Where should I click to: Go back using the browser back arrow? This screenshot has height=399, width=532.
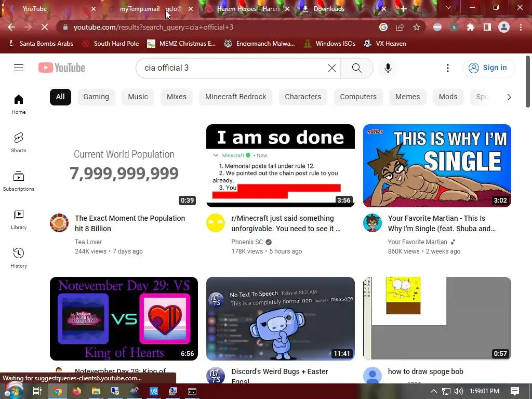[11, 27]
